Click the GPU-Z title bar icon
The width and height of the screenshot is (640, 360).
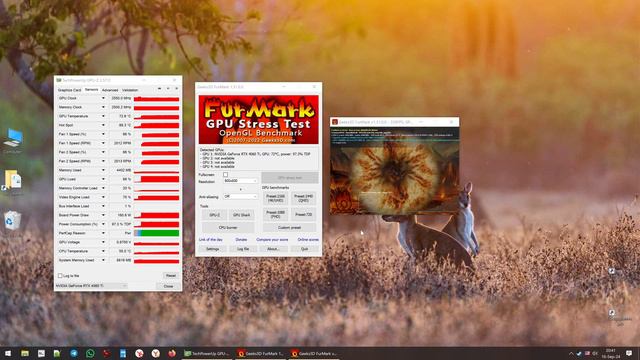pyautogui.click(x=59, y=80)
